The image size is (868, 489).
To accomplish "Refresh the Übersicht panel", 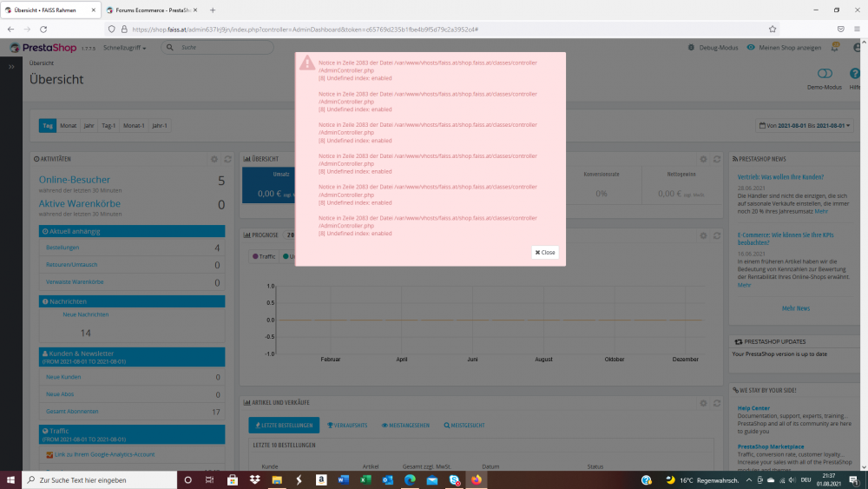I will pyautogui.click(x=717, y=160).
